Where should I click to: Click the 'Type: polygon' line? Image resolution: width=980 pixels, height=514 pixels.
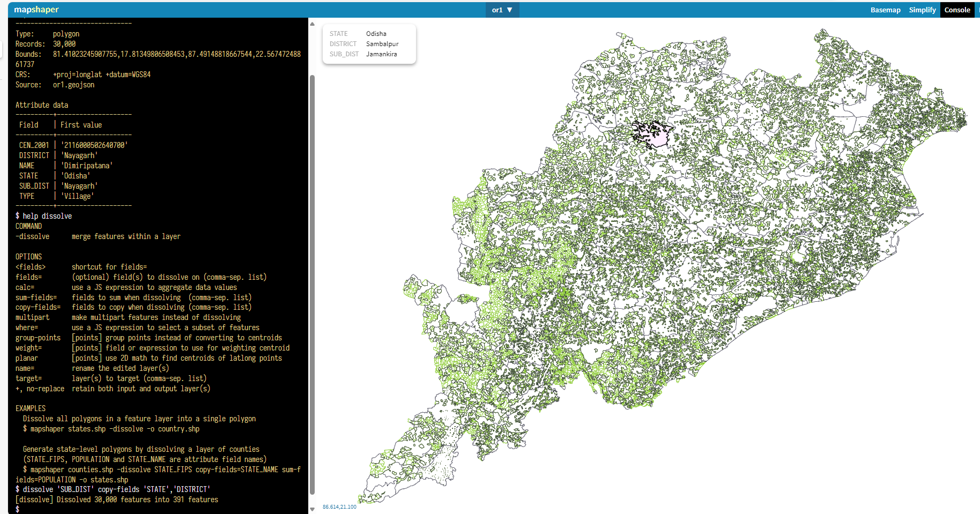point(47,34)
